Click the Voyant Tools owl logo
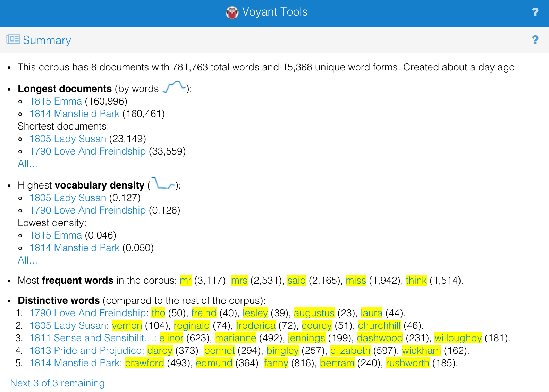This screenshot has width=549, height=392. click(232, 12)
